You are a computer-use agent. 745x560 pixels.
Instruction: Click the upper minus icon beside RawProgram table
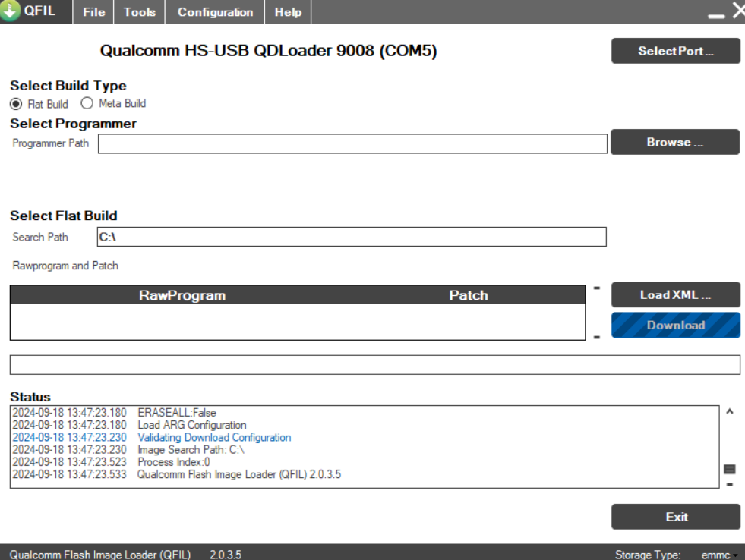click(x=597, y=288)
